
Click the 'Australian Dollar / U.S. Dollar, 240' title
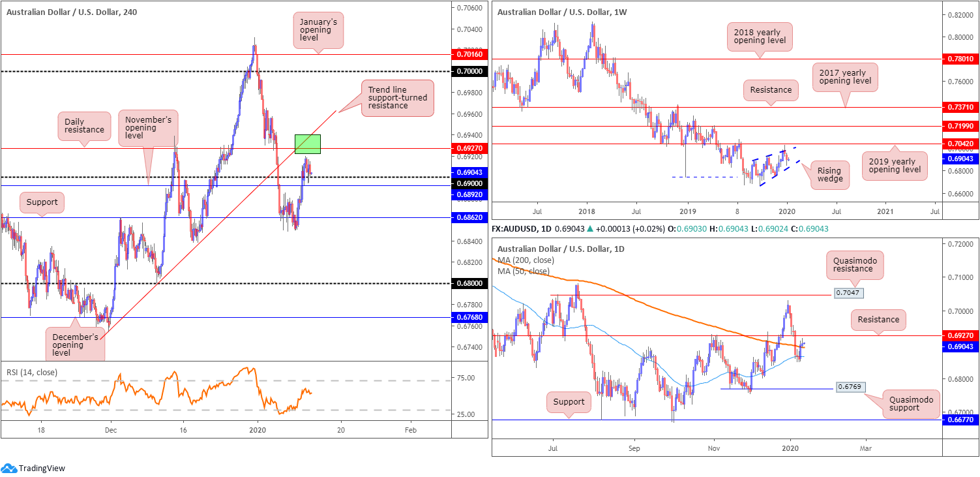[x=73, y=11]
